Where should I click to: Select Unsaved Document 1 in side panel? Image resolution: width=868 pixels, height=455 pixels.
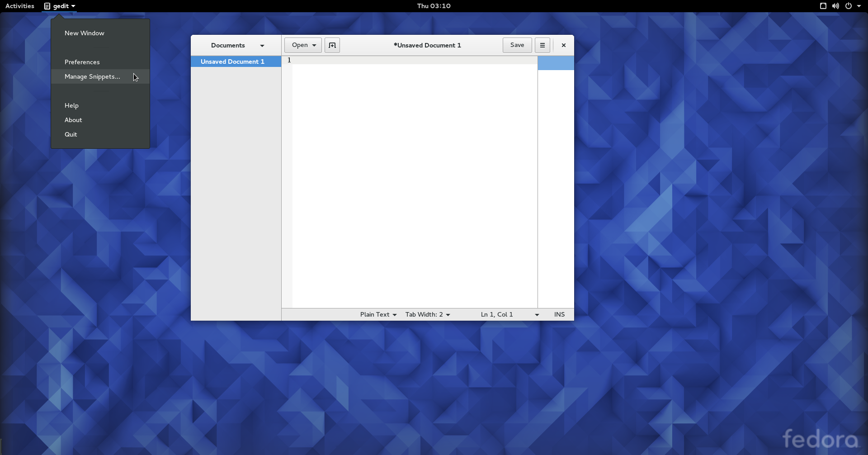point(232,62)
